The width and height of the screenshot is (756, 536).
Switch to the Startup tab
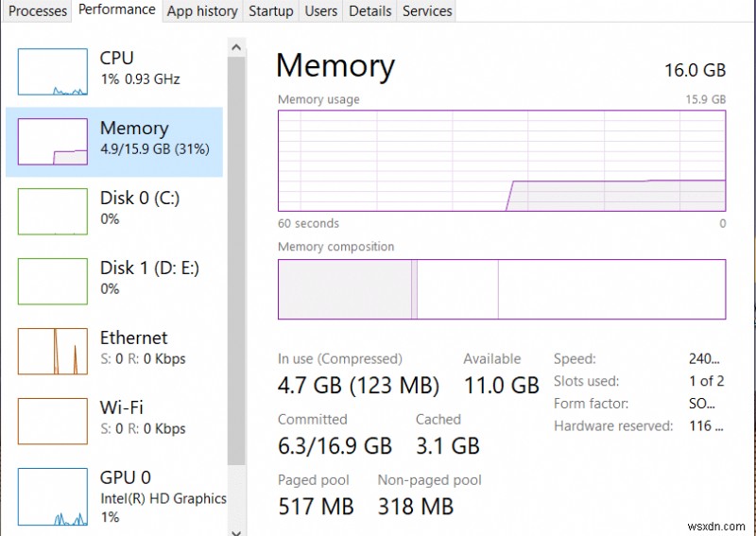tap(271, 11)
